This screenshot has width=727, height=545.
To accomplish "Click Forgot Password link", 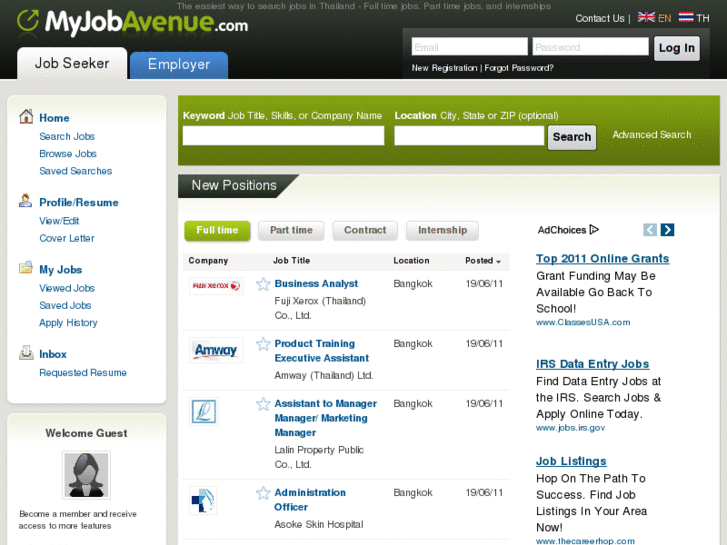I will [x=519, y=68].
